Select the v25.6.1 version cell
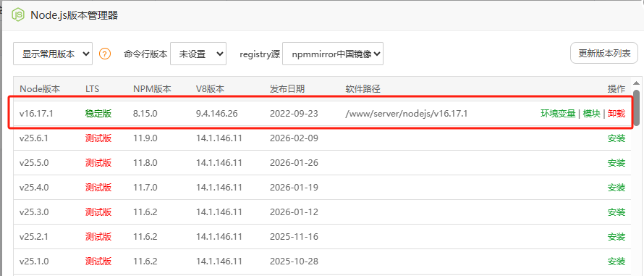The height and width of the screenshot is (276, 644). pos(34,138)
